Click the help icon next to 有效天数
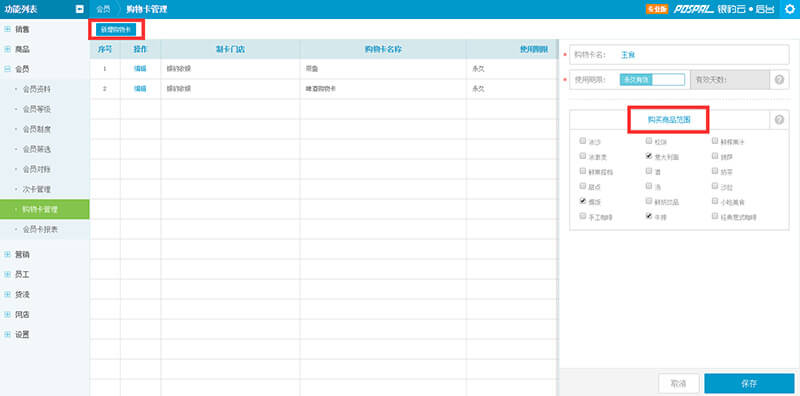The image size is (800, 396). click(x=779, y=80)
